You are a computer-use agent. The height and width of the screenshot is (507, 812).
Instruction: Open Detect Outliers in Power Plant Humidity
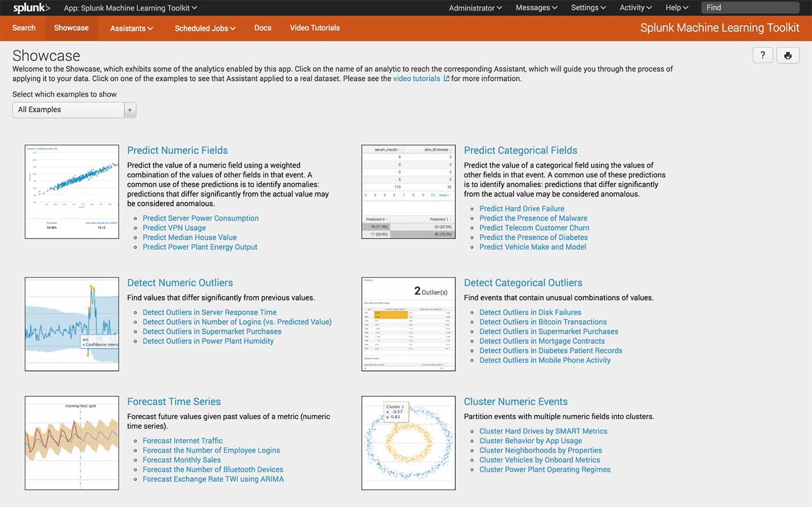(208, 341)
